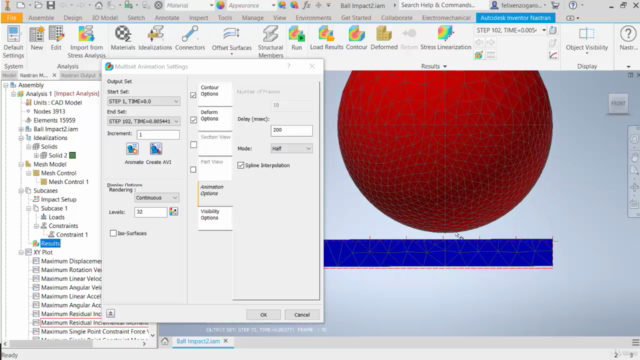Open the shopping cart icon in the title bar
Screen dimensions: 640x360
point(555,5)
